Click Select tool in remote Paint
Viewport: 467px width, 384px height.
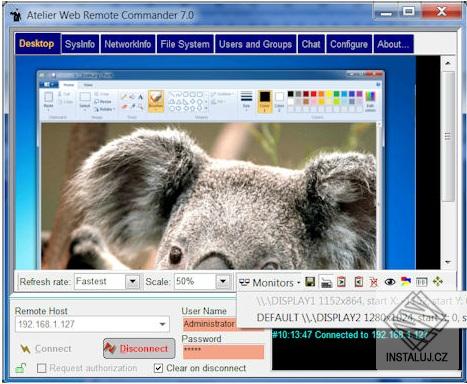click(85, 100)
